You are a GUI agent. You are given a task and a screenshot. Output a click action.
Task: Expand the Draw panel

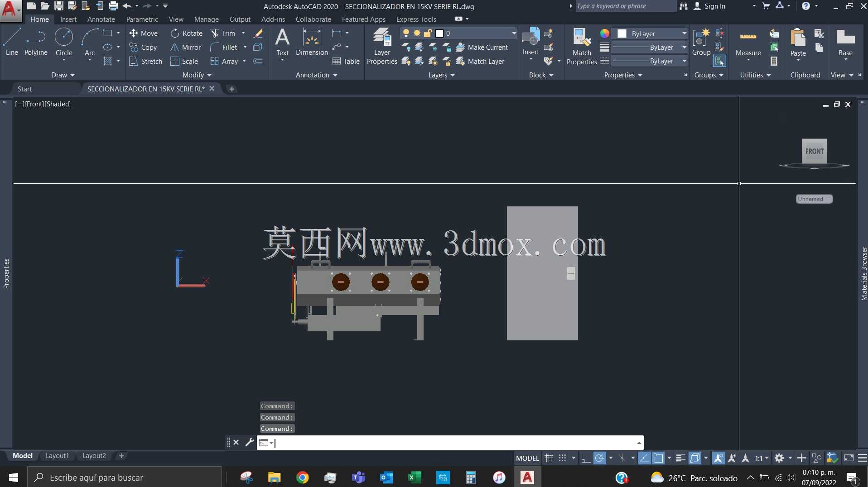click(63, 75)
